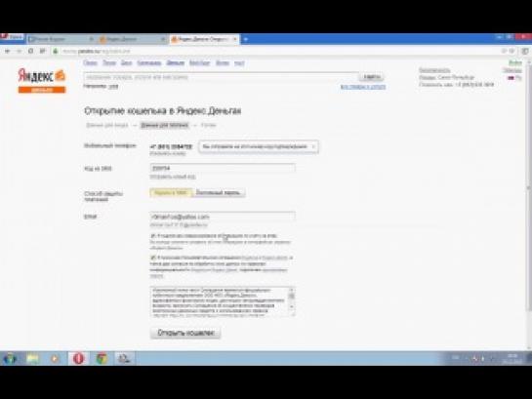Viewport: 532px width, 399px height.
Task: Open Windows Explorer folder in taskbar
Action: point(33,358)
